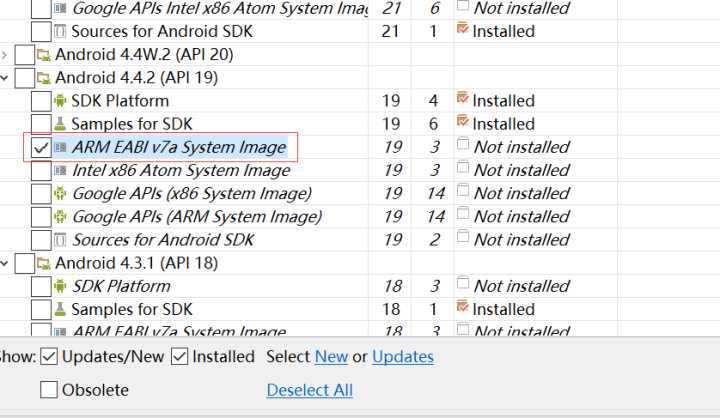
Task: Click the Sources for Android SDK icon under API 19
Action: (60, 240)
